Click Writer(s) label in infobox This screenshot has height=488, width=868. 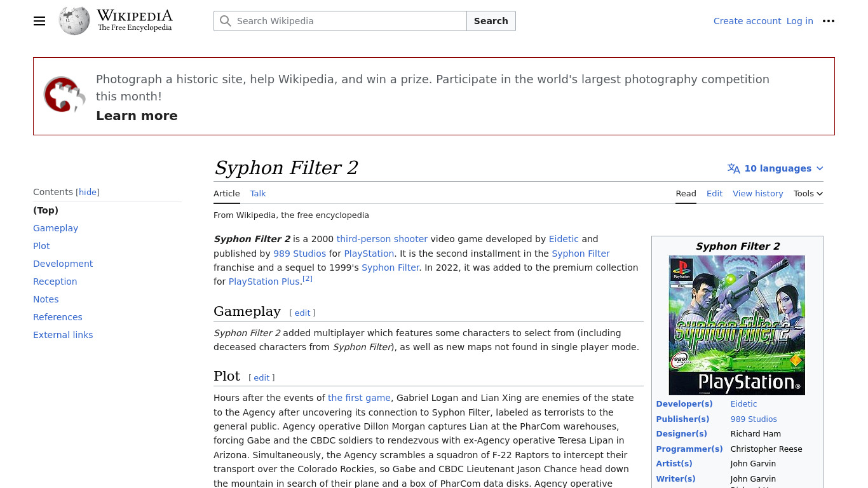point(675,479)
